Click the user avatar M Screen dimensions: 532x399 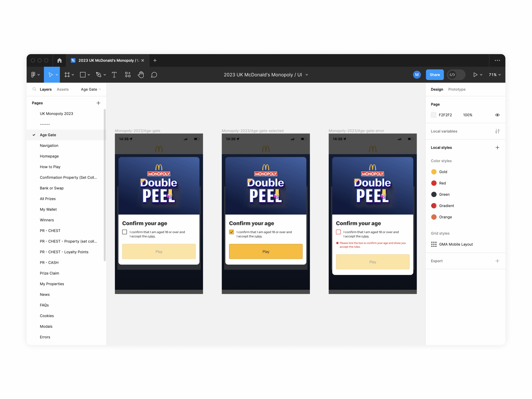coord(417,75)
